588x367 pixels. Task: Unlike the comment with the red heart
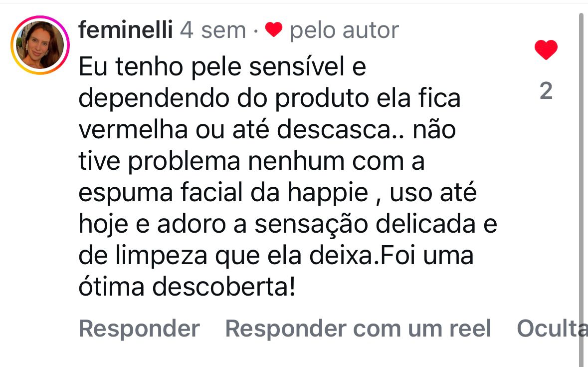click(x=546, y=50)
